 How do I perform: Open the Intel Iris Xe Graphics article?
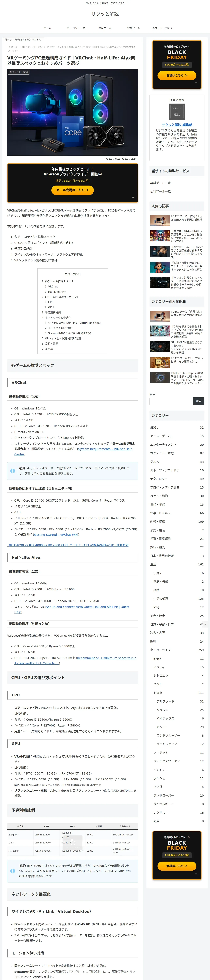pyautogui.click(x=177, y=378)
